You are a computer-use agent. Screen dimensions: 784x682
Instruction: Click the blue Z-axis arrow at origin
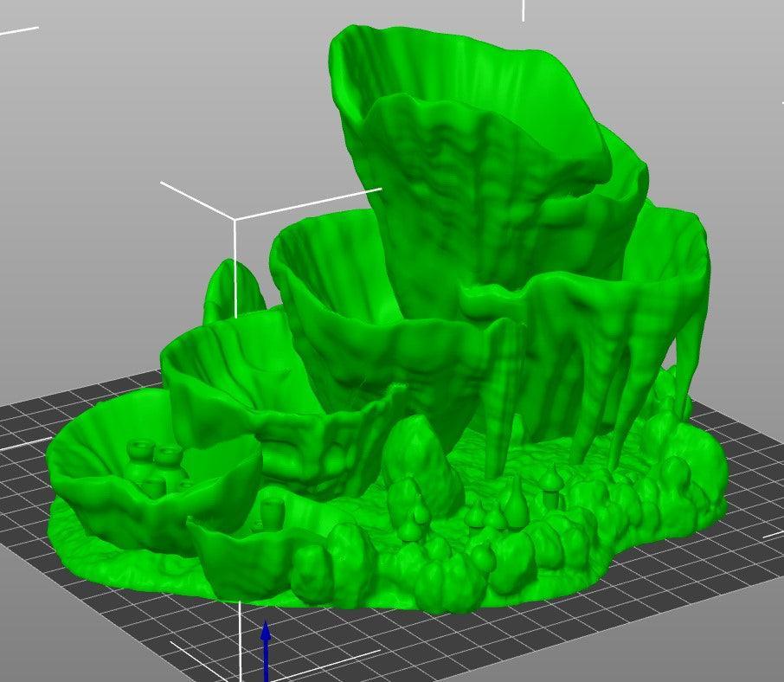[x=266, y=649]
